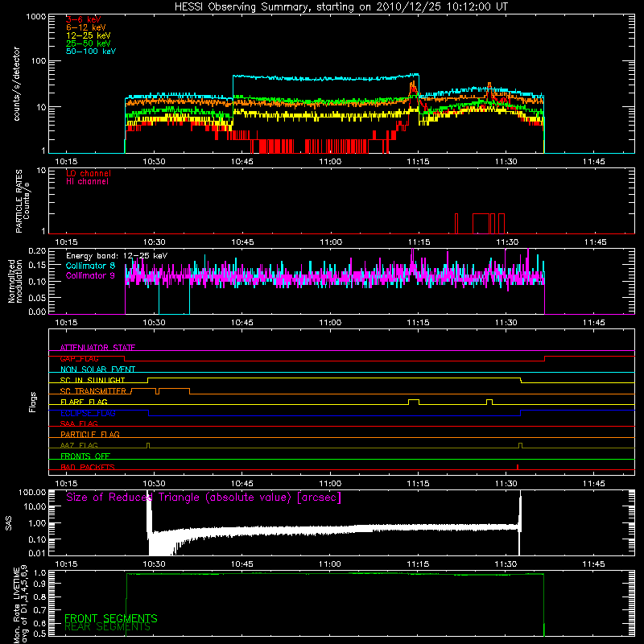Click the first narrow particle-rate spike near 11:21
This screenshot has height=644, width=644.
456,224
